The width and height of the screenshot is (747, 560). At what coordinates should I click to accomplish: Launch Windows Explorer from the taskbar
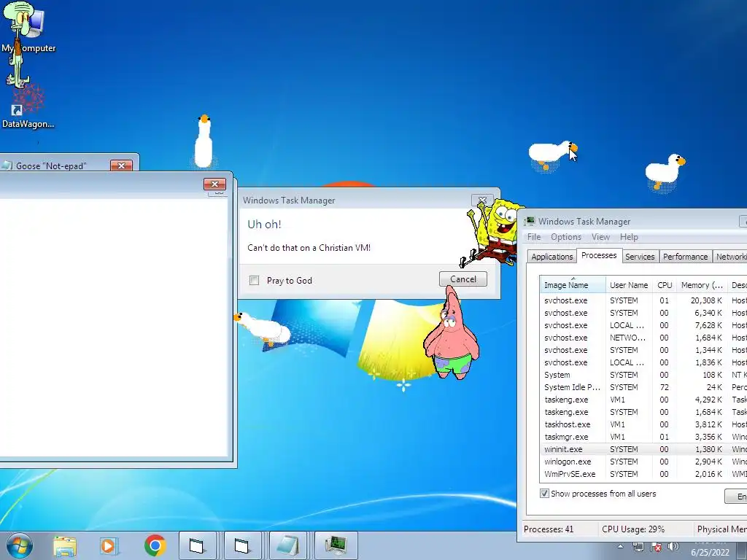coord(65,545)
